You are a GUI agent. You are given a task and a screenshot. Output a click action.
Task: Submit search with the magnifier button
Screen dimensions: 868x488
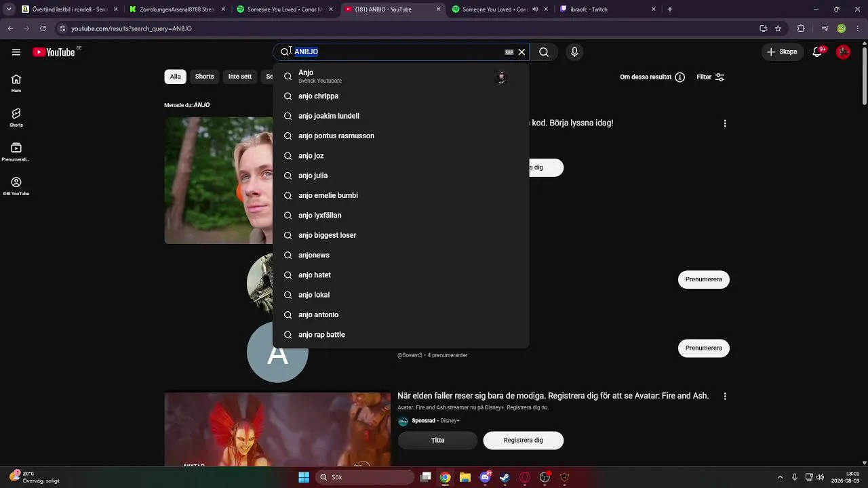coord(544,52)
